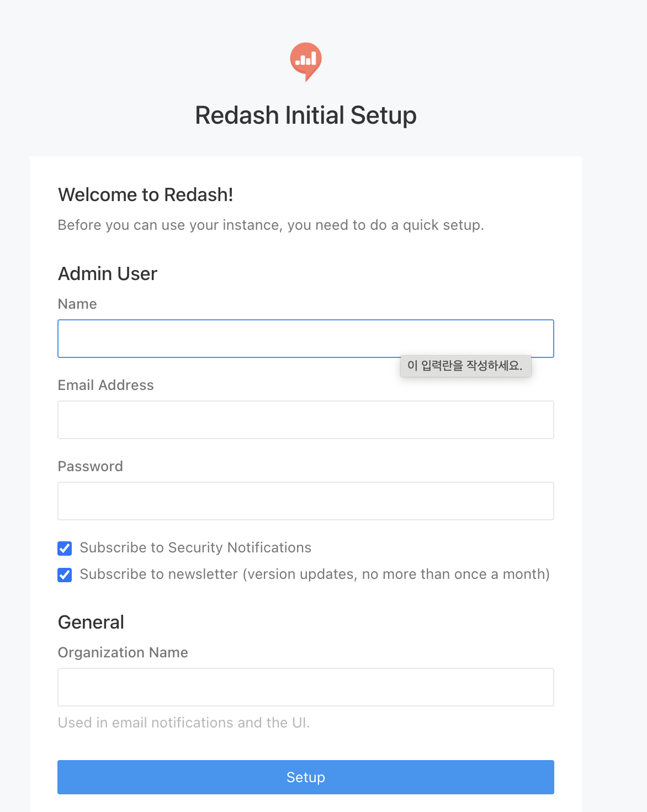Viewport: 647px width, 812px height.
Task: Click the "Welcome to Redash!" heading
Action: click(x=146, y=195)
